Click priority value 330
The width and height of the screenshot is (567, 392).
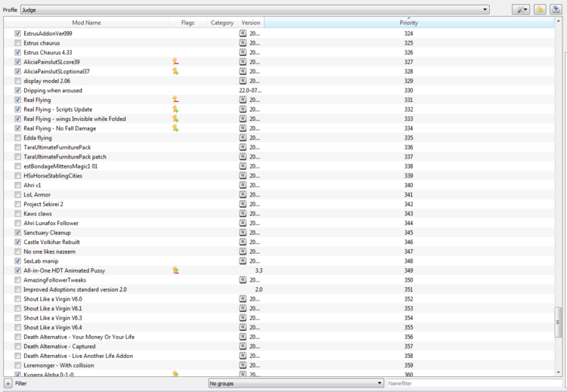(x=408, y=91)
